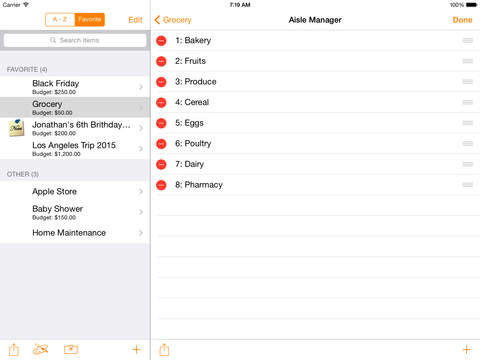Open Black Friday list via its chevron
Screen dimensions: 480x360
tap(141, 87)
